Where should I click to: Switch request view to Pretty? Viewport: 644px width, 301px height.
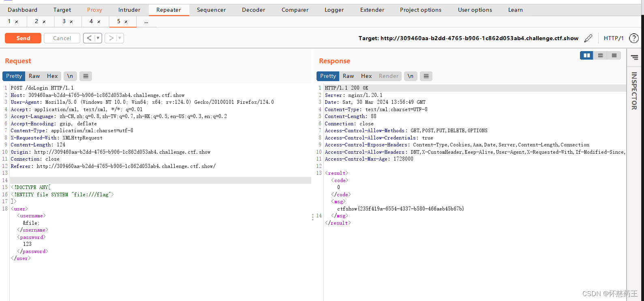click(14, 76)
